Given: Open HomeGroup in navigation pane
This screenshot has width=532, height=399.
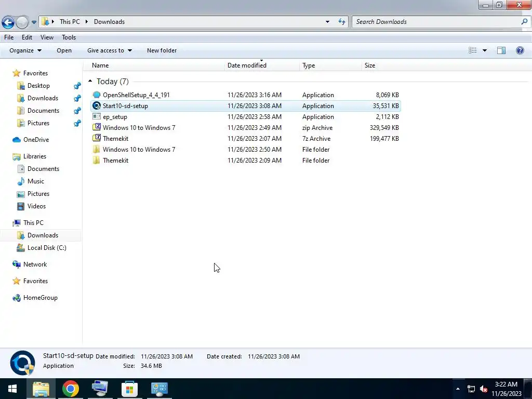Looking at the screenshot, I should 41,298.
